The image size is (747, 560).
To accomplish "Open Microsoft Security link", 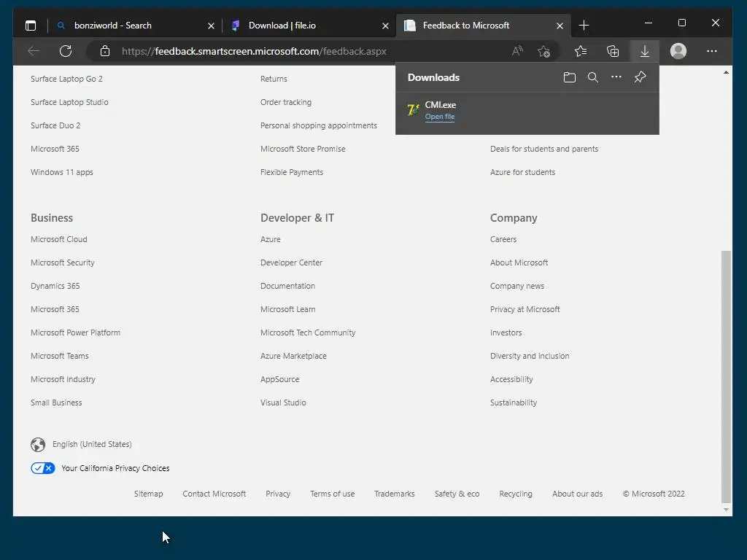I will tap(63, 262).
